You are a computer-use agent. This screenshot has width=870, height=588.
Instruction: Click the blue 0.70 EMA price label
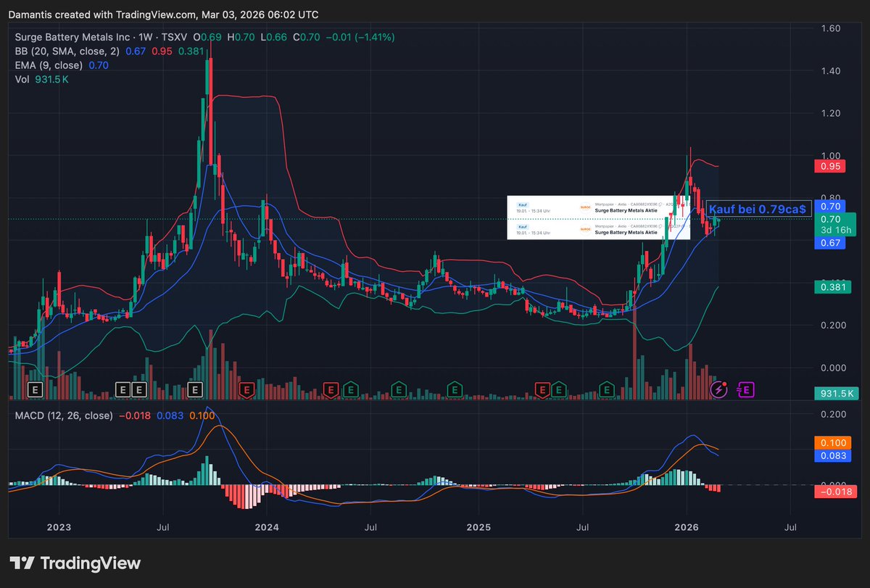point(830,206)
